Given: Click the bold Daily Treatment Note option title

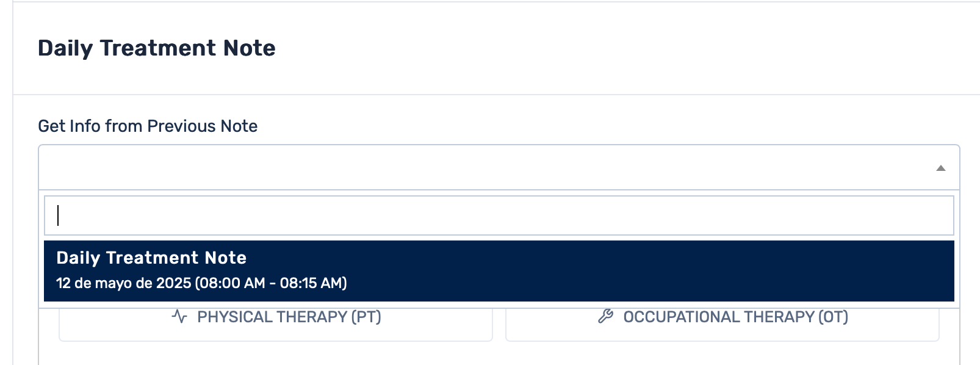Looking at the screenshot, I should [151, 258].
